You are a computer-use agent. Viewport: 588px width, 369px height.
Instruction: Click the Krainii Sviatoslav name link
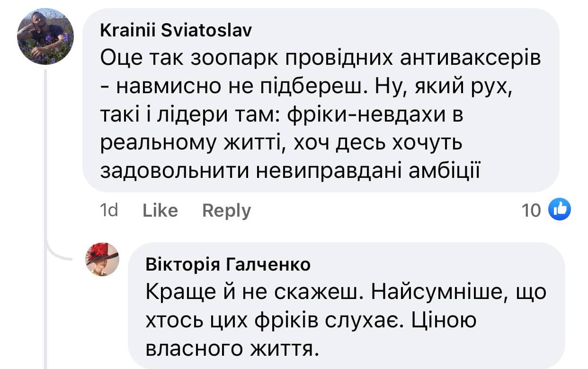(176, 30)
